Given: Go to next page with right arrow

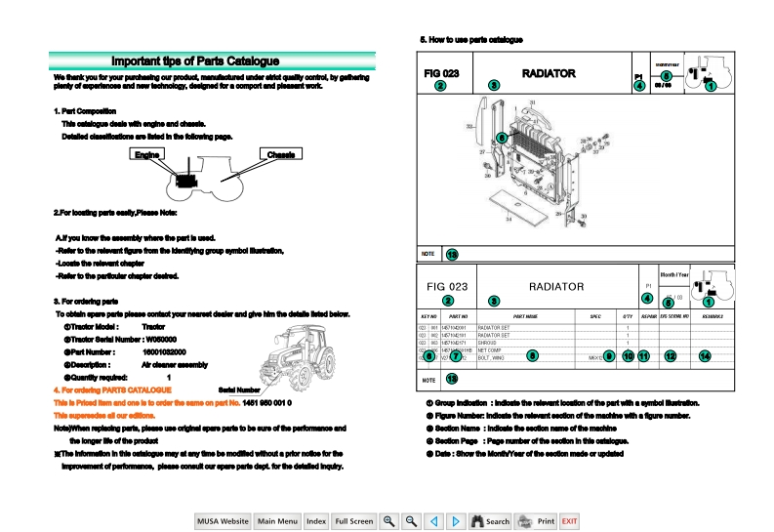Looking at the screenshot, I should point(456,521).
